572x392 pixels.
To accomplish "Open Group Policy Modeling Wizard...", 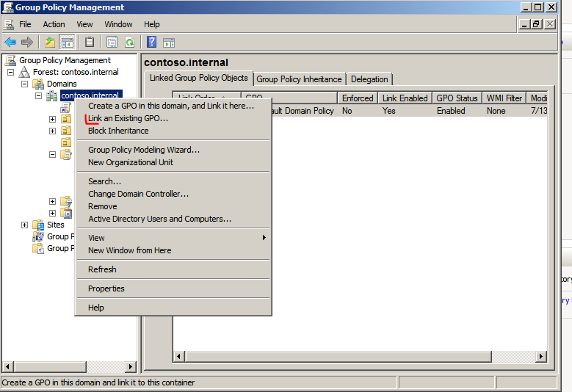I will (x=173, y=150).
